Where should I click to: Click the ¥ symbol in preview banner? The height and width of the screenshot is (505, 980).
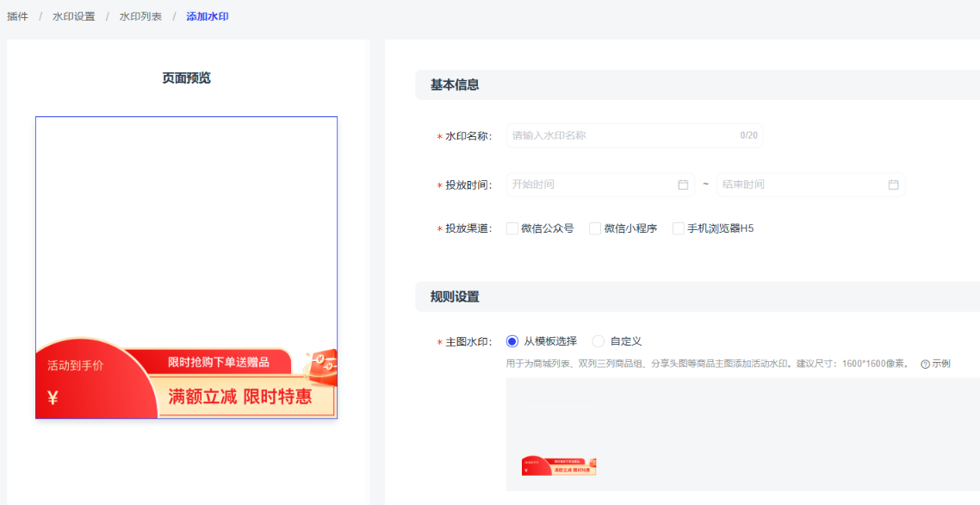53,398
